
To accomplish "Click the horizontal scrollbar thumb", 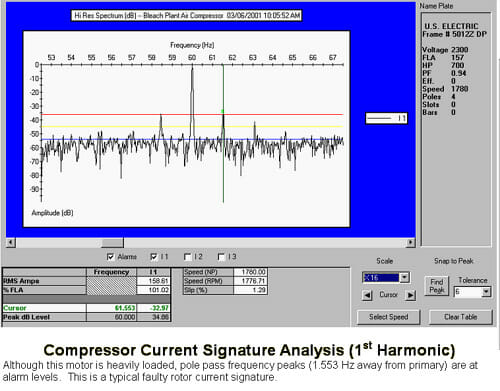I will (112, 242).
